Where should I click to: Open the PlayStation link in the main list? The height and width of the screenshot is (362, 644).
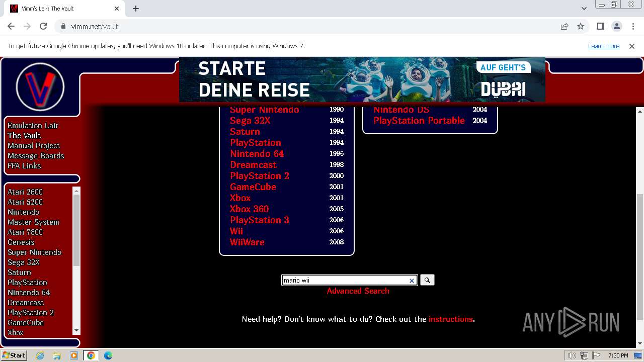click(x=256, y=142)
